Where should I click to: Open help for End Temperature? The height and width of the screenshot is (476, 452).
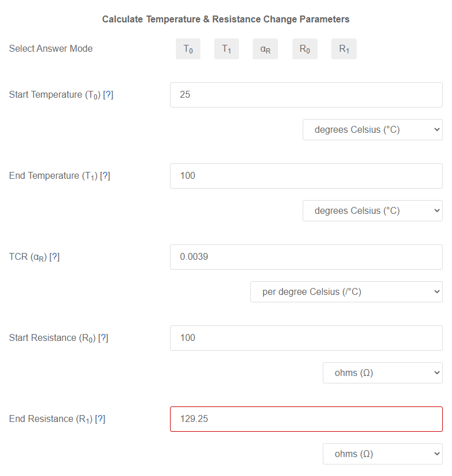(x=105, y=175)
